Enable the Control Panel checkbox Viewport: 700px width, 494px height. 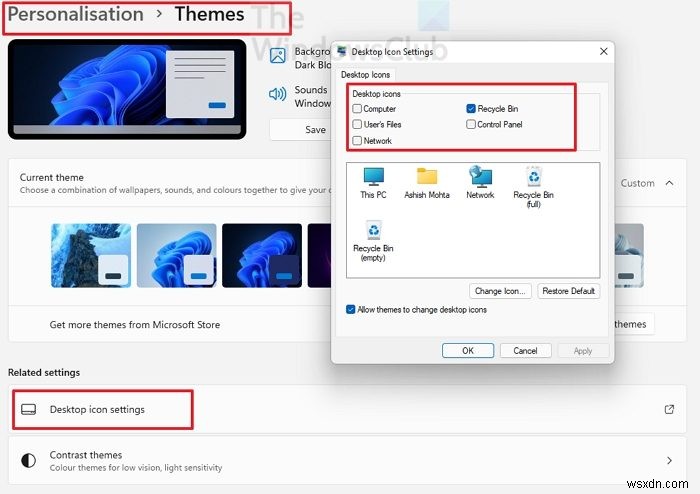[x=471, y=124]
